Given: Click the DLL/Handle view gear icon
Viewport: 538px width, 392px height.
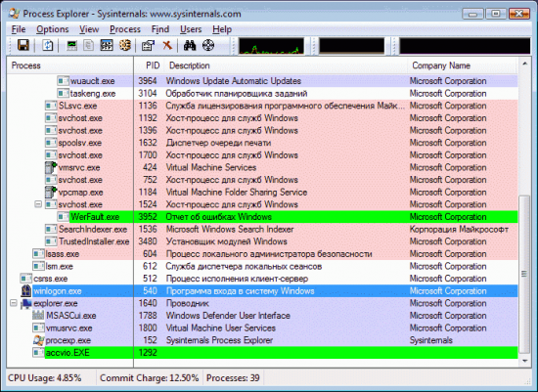Looking at the screenshot, I should (125, 45).
